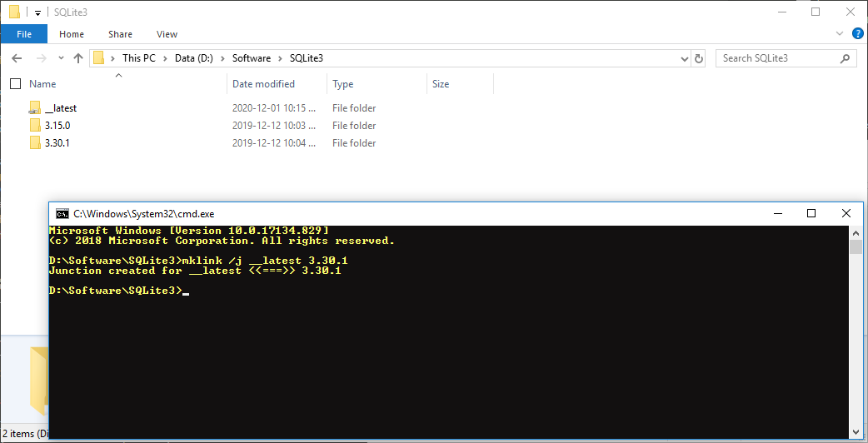Refresh the SQLite3 folder view

(x=699, y=58)
